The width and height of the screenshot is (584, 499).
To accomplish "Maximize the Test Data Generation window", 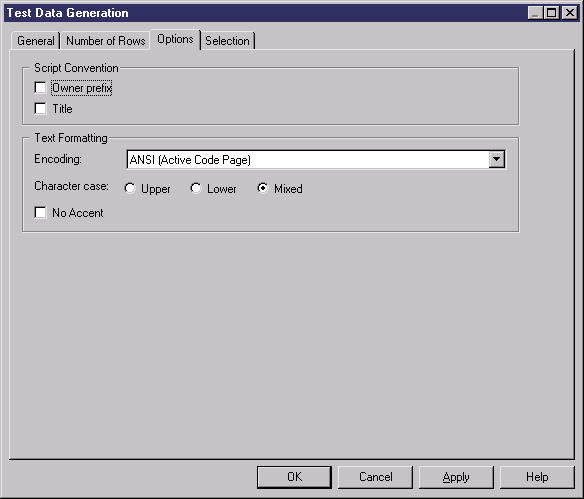I will 551,13.
